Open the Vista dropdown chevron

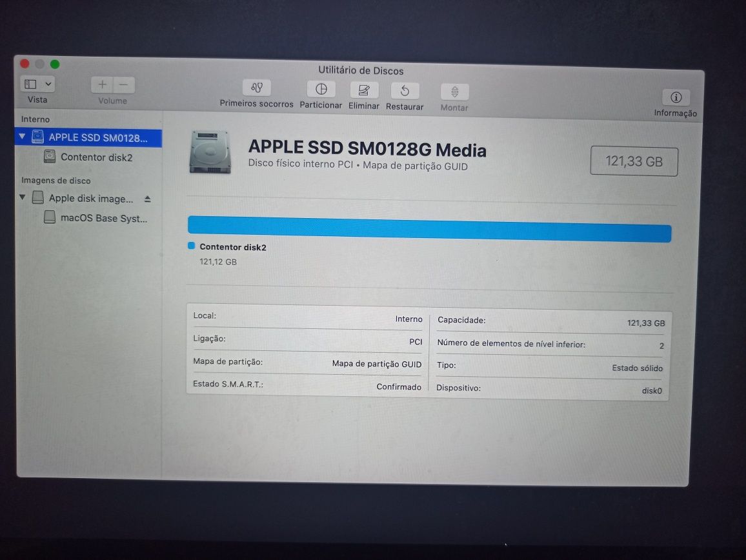(48, 85)
